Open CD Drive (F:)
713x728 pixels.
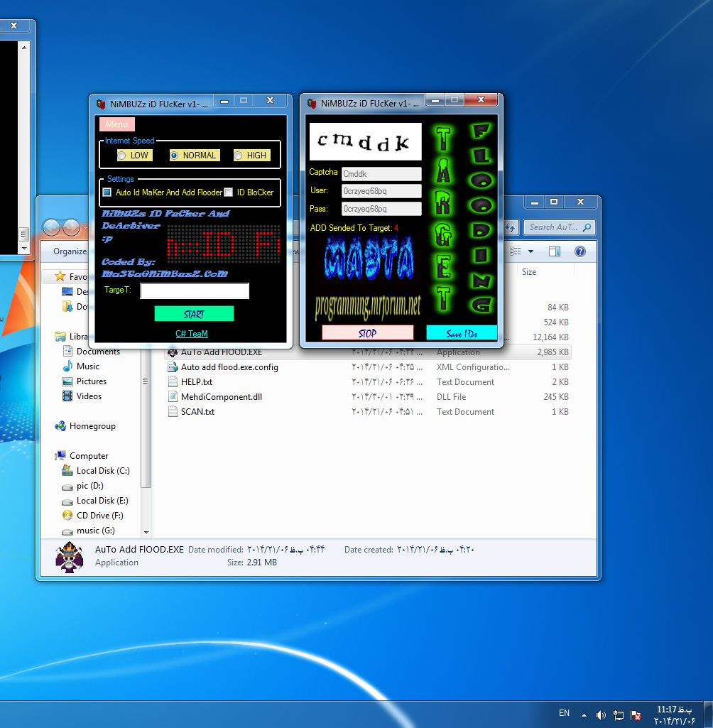pyautogui.click(x=99, y=515)
